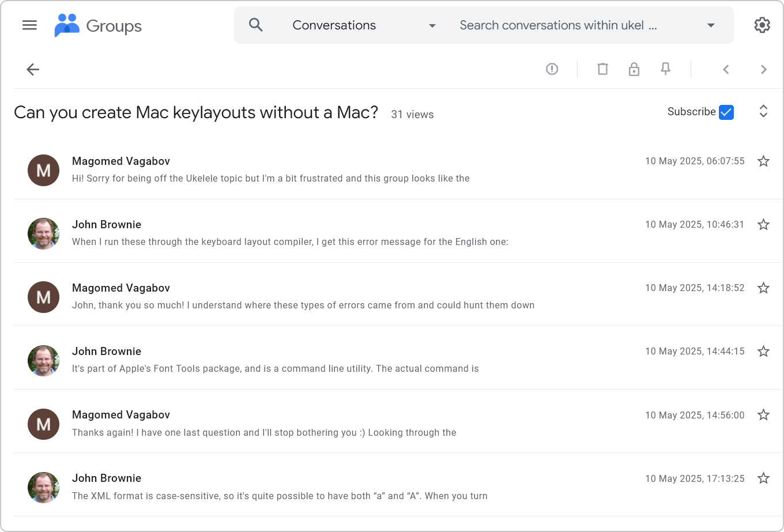Screen dimensions: 784x532
Task: Open the Conversations scope dropdown
Action: coord(364,25)
